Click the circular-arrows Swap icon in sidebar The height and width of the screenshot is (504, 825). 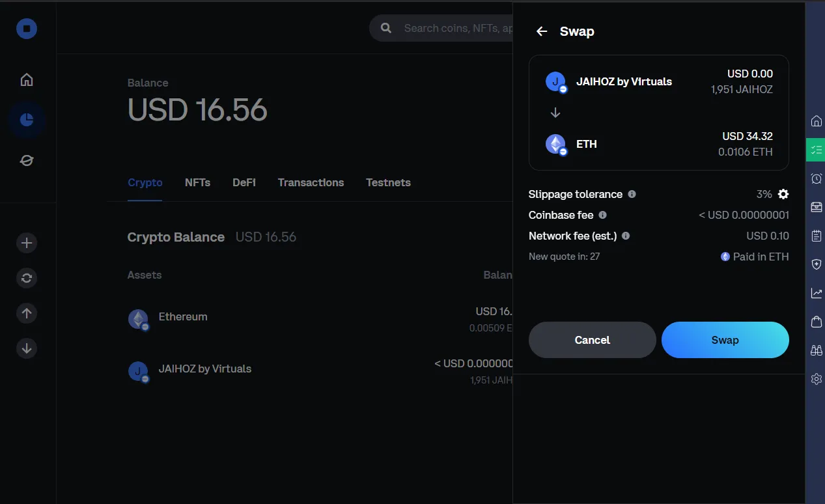pos(27,278)
